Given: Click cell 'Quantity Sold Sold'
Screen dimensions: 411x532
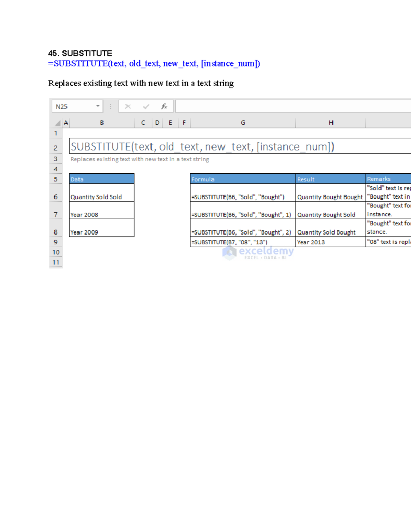Looking at the screenshot, I should coord(102,193).
